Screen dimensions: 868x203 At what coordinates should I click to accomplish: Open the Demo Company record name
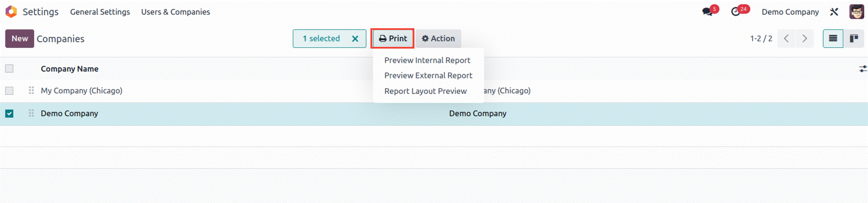tap(69, 113)
